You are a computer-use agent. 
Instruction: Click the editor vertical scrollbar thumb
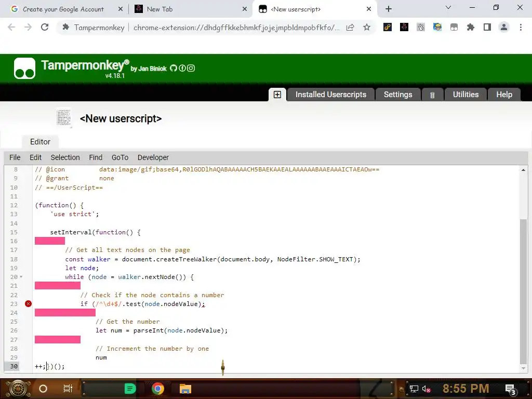pyautogui.click(x=524, y=291)
